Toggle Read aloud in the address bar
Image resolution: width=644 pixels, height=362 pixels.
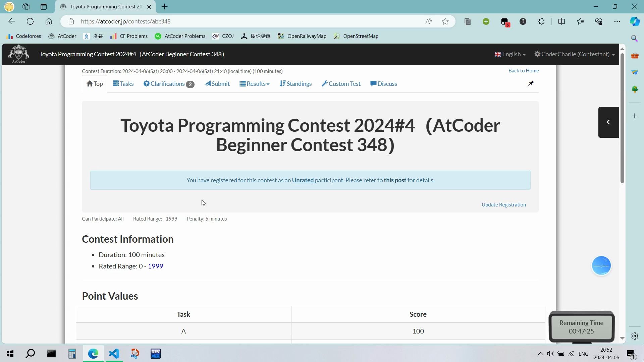coord(428,21)
